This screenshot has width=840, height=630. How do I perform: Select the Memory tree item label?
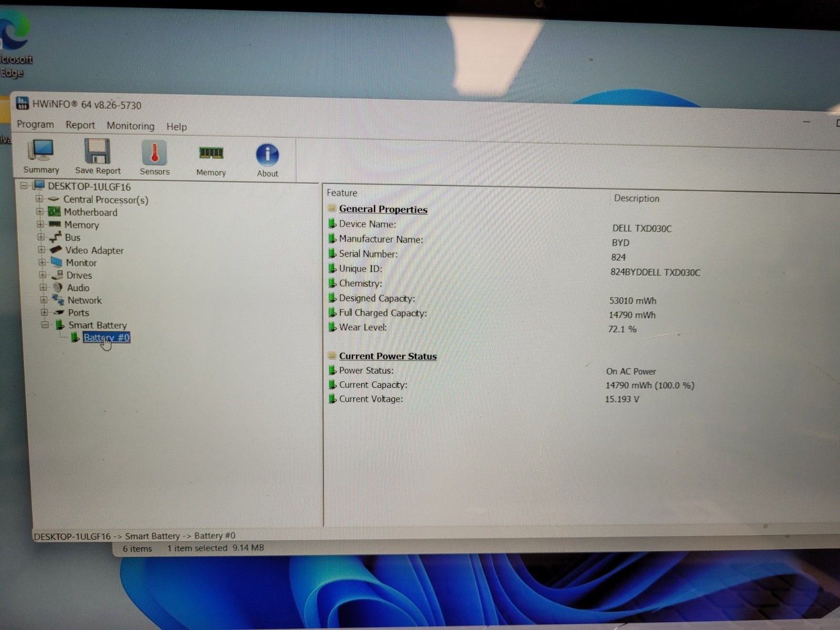(81, 225)
